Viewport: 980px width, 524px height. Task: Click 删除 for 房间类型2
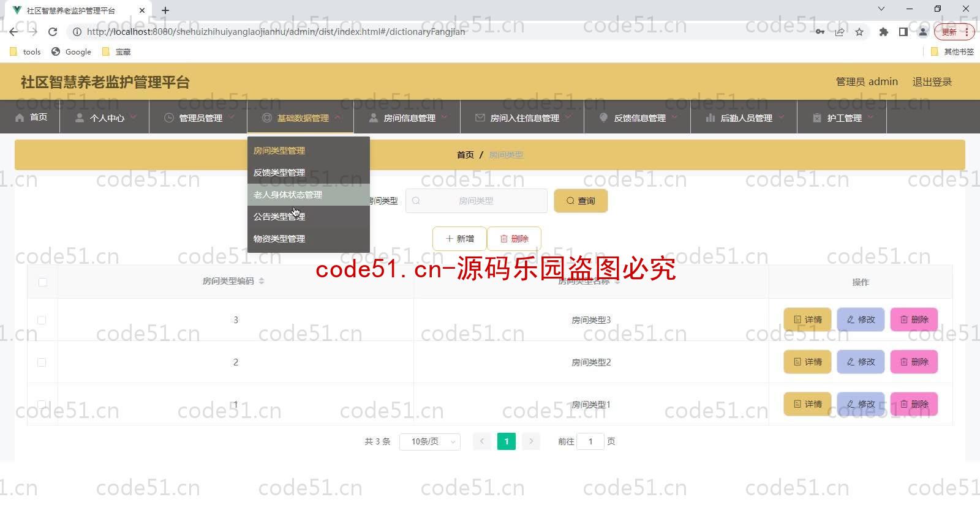914,362
